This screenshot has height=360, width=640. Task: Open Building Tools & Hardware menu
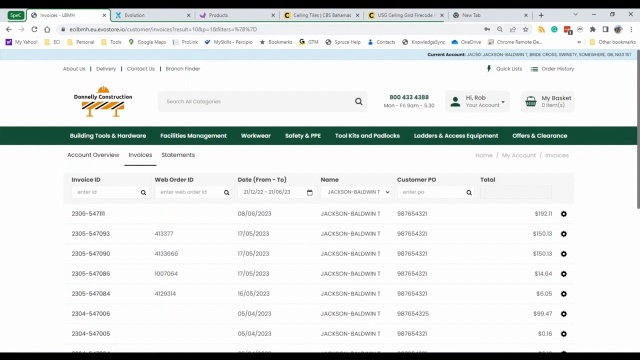pyautogui.click(x=108, y=136)
